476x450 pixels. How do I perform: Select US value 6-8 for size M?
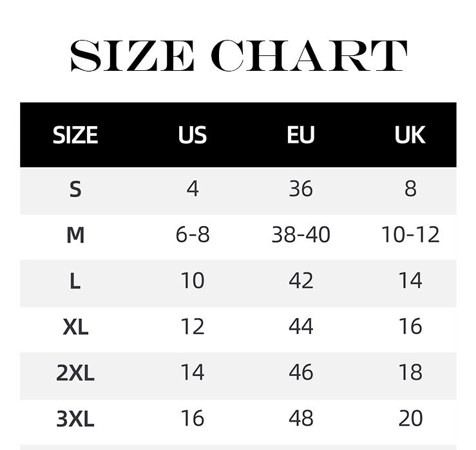point(193,235)
